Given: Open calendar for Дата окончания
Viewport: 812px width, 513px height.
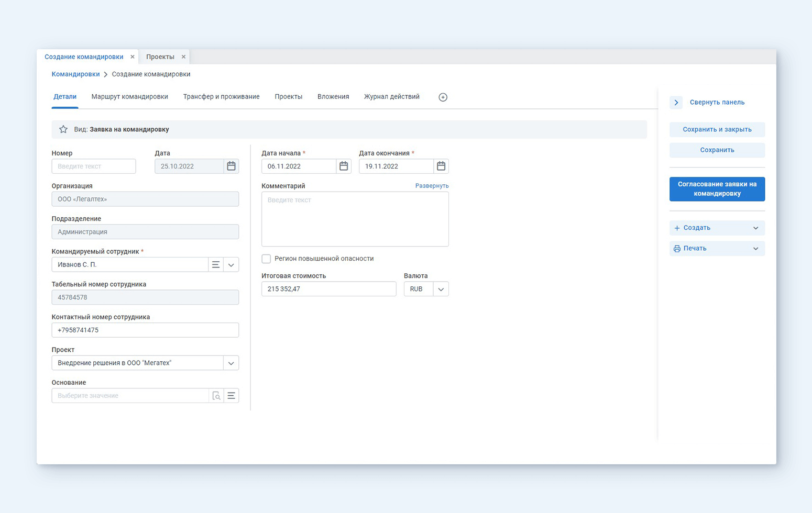Looking at the screenshot, I should click(441, 166).
